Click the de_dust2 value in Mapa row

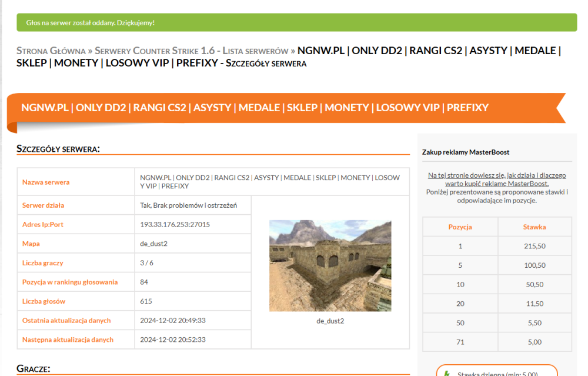[153, 244]
